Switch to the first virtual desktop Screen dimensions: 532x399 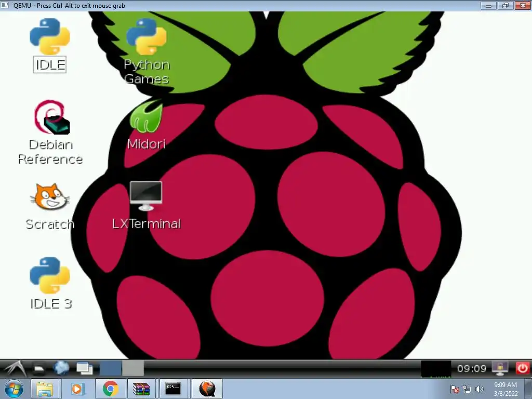(x=110, y=368)
